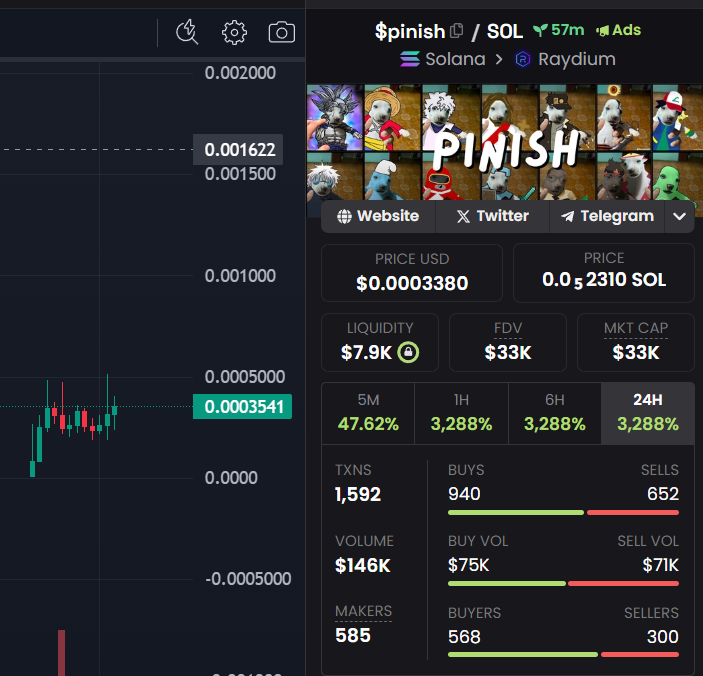The height and width of the screenshot is (676, 703).
Task: Click the buys versus sells ratio bar
Action: point(563,512)
